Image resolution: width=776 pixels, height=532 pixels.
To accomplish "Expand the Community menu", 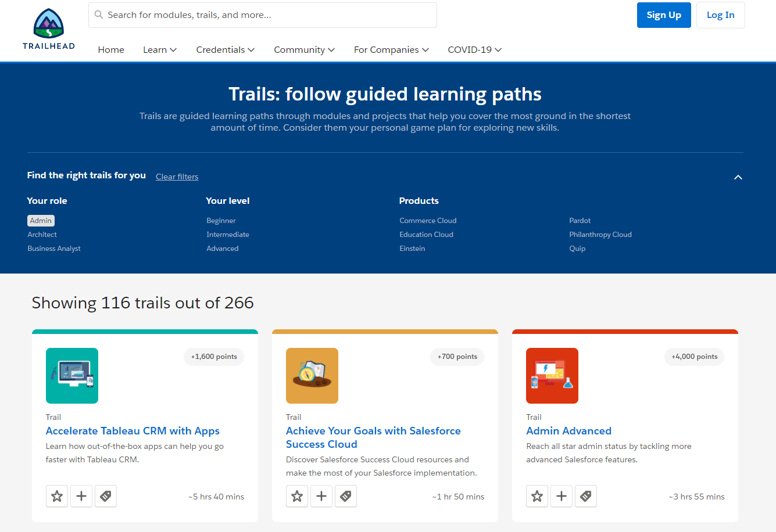I will click(x=305, y=50).
